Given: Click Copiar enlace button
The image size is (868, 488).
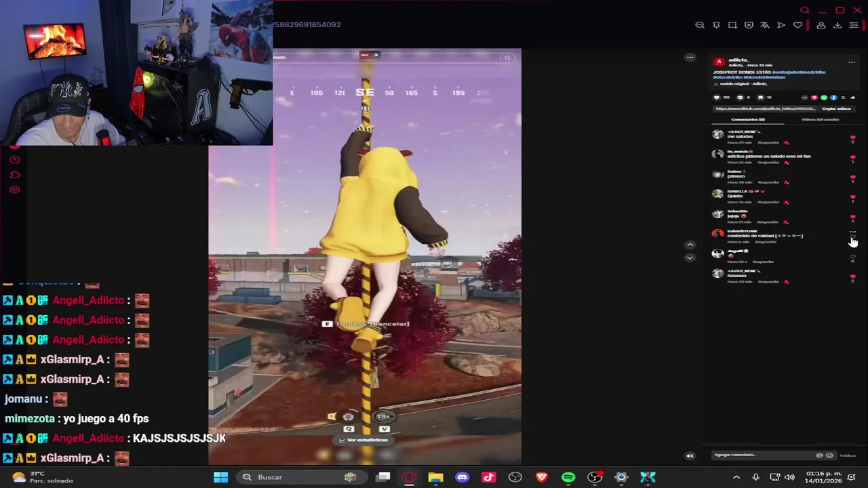Looking at the screenshot, I should tap(836, 108).
